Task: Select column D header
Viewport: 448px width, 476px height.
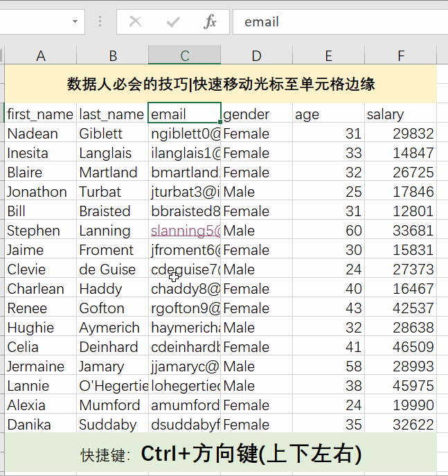Action: (257, 55)
